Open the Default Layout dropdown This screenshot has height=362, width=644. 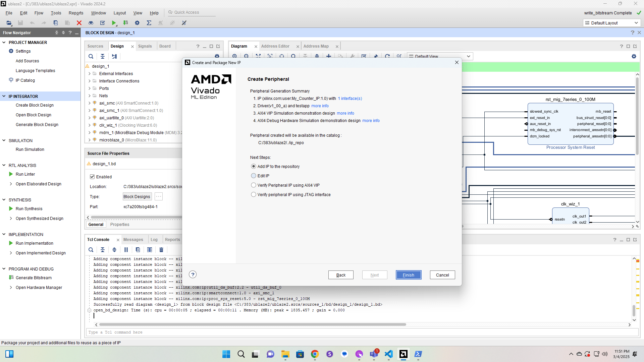tap(612, 23)
